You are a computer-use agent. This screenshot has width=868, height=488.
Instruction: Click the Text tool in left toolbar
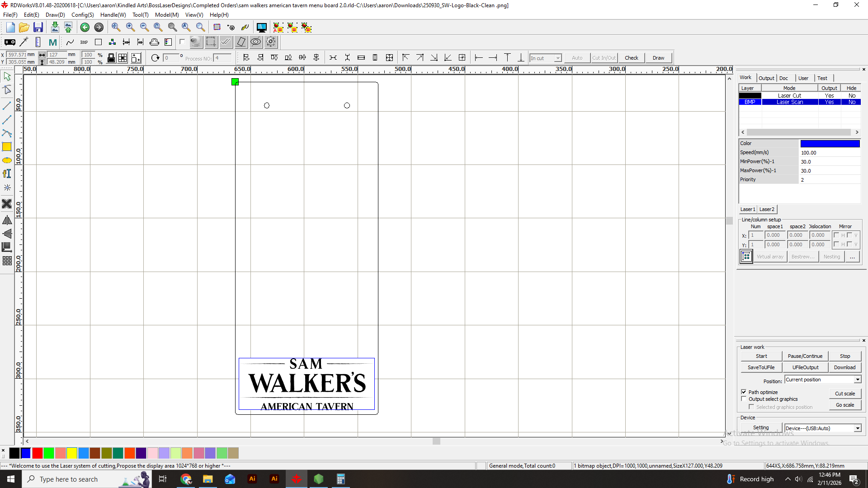point(7,174)
